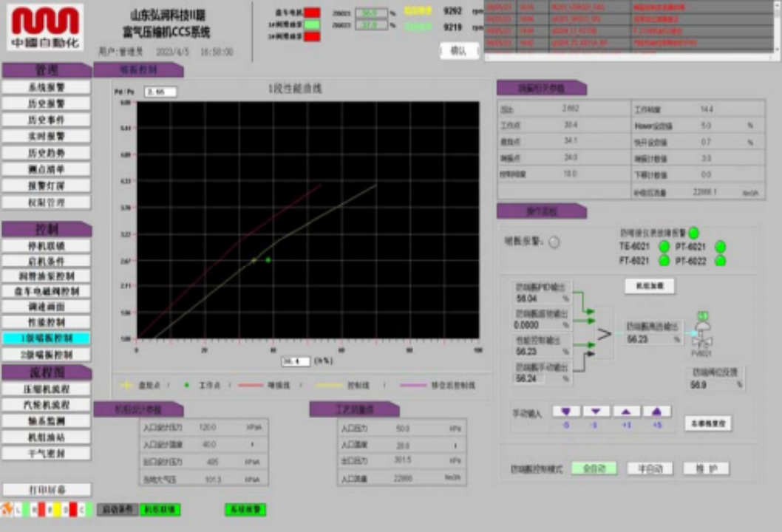782x532 pixels.
Task: Click the TE-6021 green status indicator
Action: (664, 247)
